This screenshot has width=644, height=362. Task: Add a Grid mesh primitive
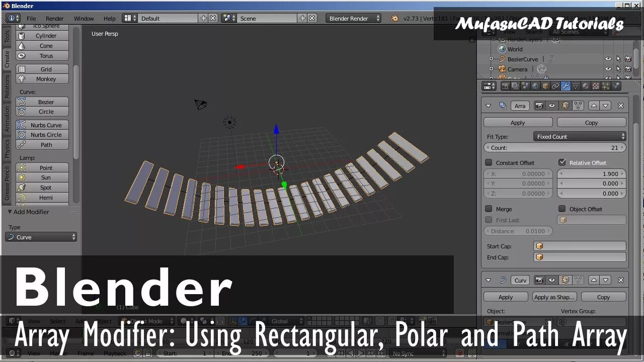coord(42,69)
